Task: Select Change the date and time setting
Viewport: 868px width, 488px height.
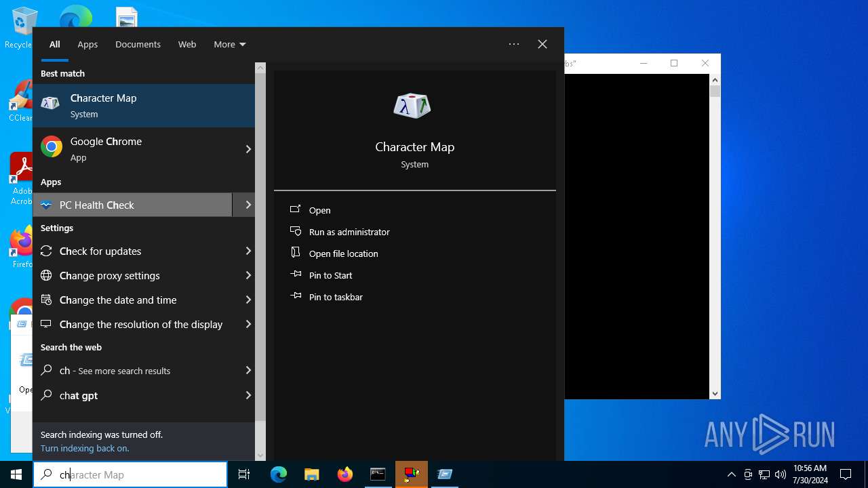Action: point(144,300)
